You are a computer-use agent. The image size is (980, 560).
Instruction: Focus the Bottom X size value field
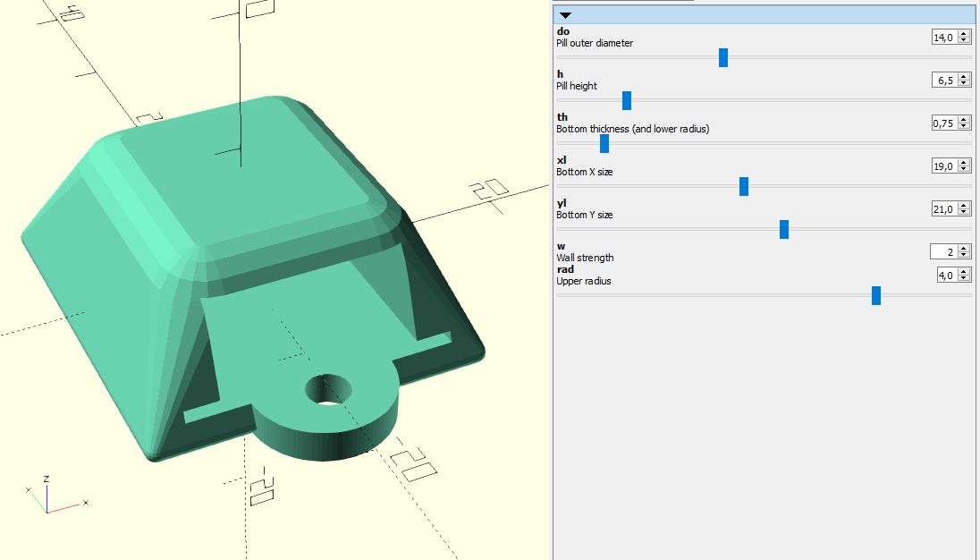point(944,165)
